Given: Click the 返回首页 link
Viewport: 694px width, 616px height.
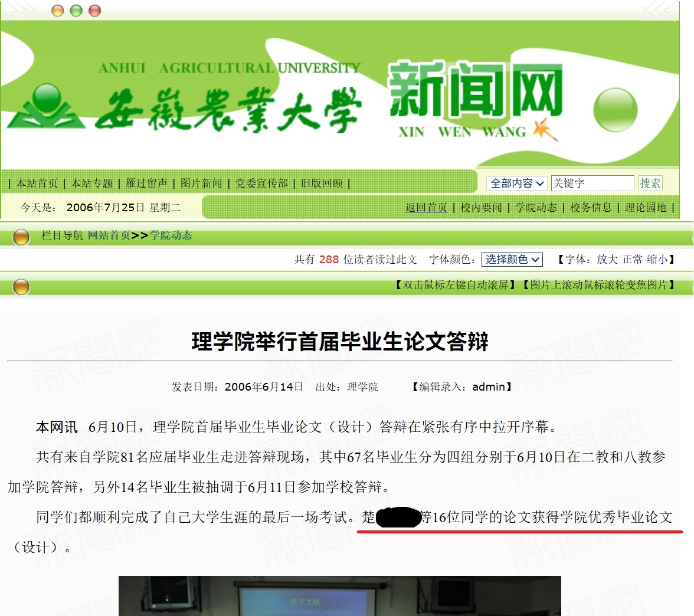Looking at the screenshot, I should pos(427,208).
